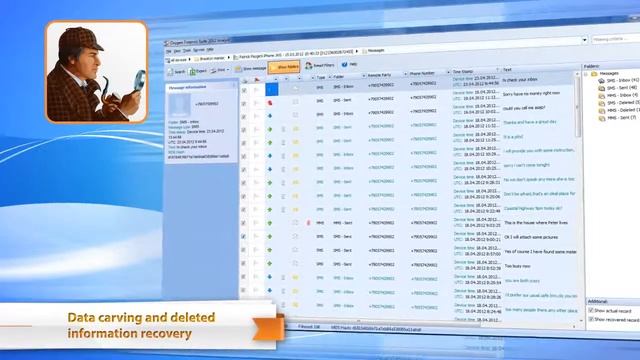The width and height of the screenshot is (640, 360).
Task: Click the pin icon on Message information panel
Action: [234, 85]
